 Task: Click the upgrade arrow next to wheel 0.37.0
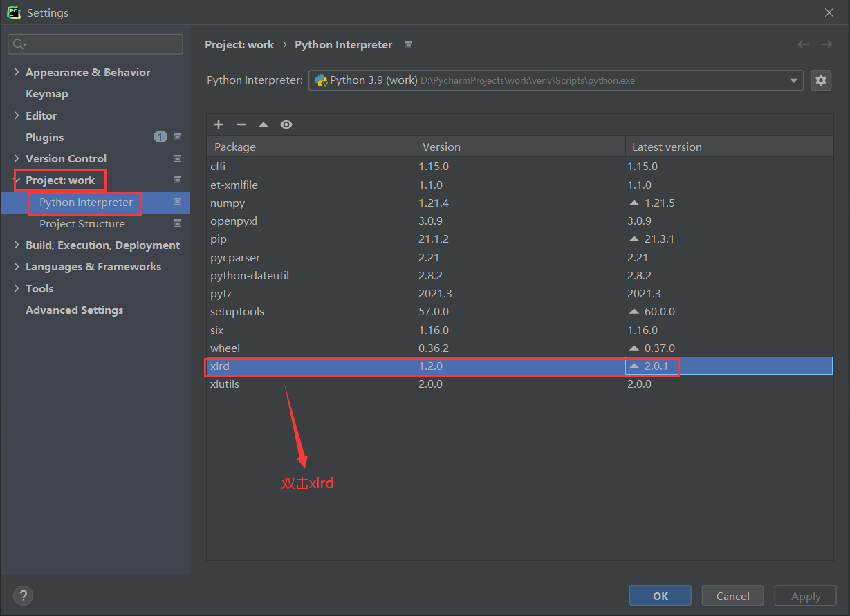pos(634,348)
